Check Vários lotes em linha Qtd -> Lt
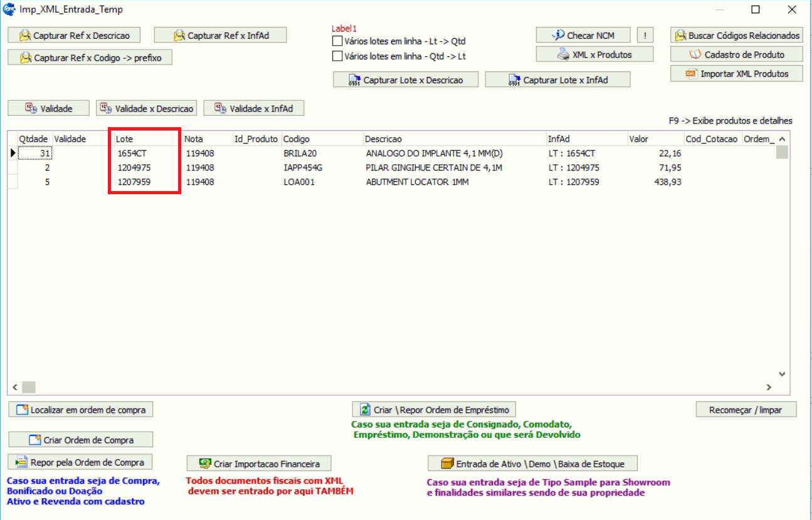 [337, 56]
